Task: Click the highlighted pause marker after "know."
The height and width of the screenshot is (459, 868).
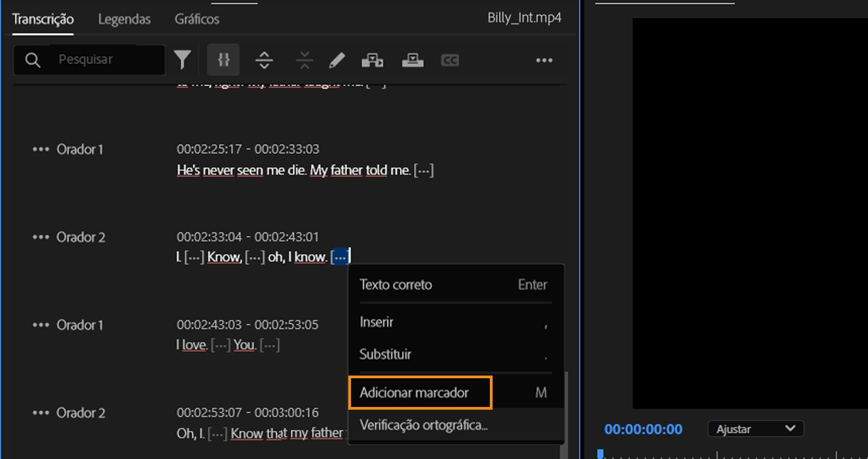Action: (340, 257)
